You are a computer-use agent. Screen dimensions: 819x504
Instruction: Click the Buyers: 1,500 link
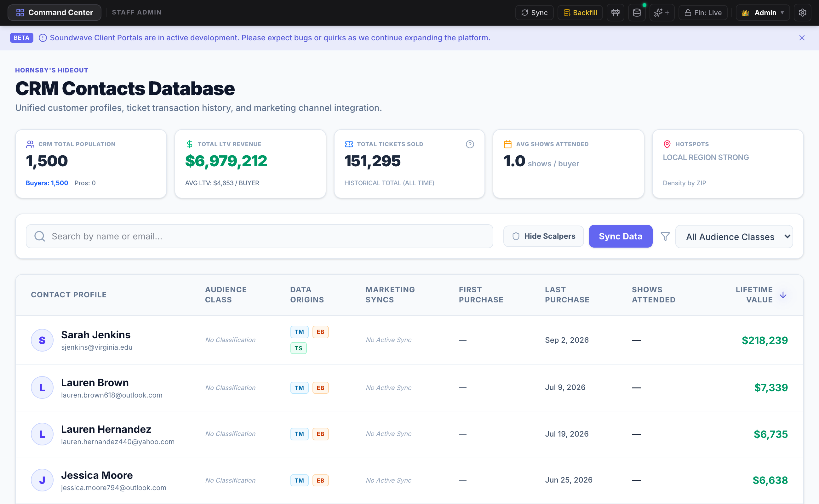47,183
